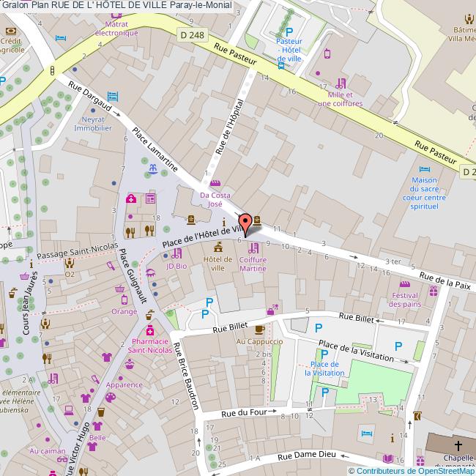Image resolution: width=476 pixels, height=476 pixels.
Task: Open the Festival des pains bakery icon
Action: [404, 283]
